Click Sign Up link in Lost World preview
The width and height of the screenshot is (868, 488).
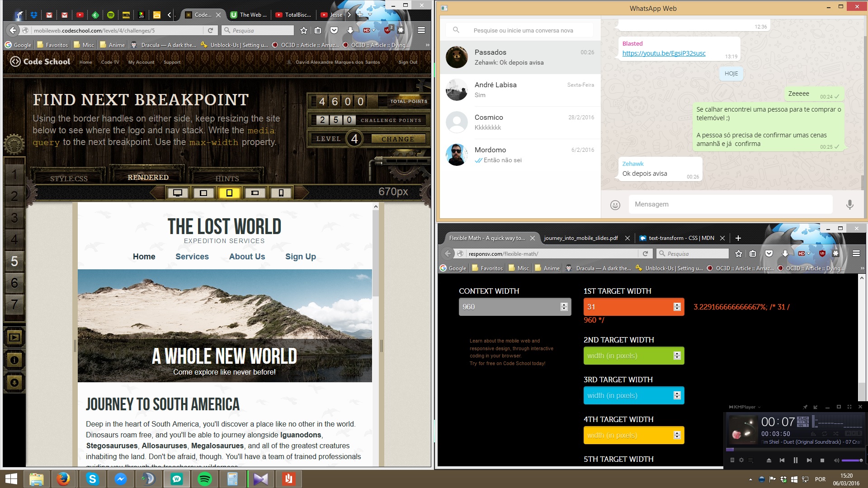pyautogui.click(x=301, y=257)
